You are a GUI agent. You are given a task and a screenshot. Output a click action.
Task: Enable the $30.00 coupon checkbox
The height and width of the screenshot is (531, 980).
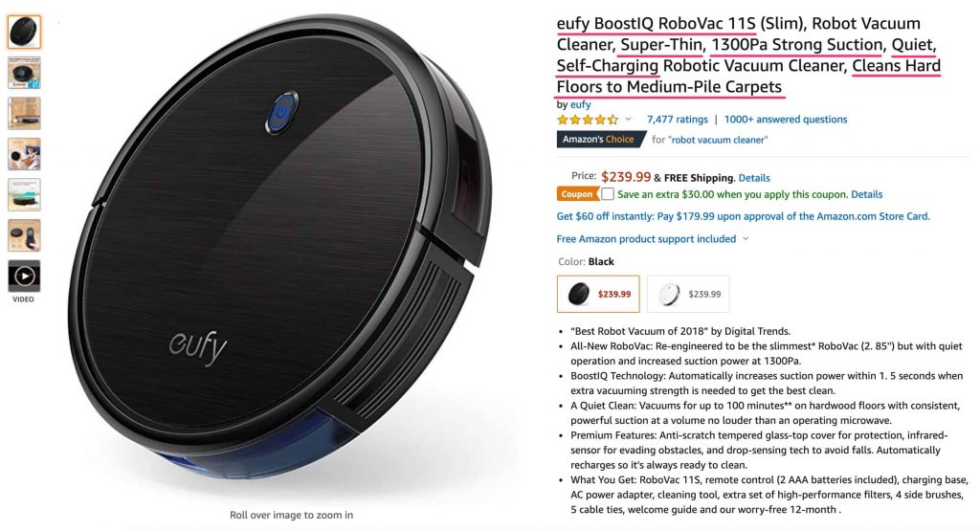coord(608,194)
